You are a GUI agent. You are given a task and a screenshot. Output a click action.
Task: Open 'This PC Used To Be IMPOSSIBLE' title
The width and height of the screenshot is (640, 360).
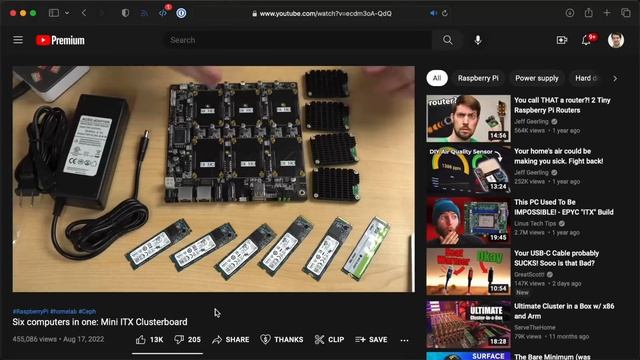[x=564, y=207]
